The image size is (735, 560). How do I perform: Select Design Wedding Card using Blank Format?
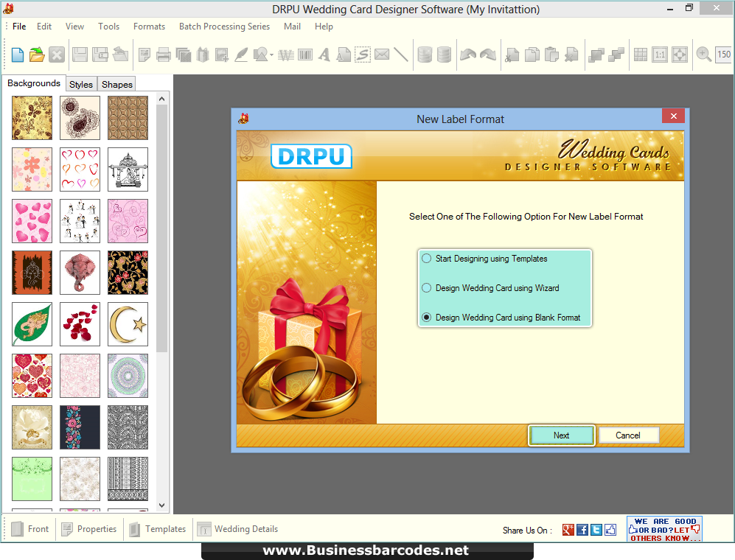pyautogui.click(x=501, y=318)
